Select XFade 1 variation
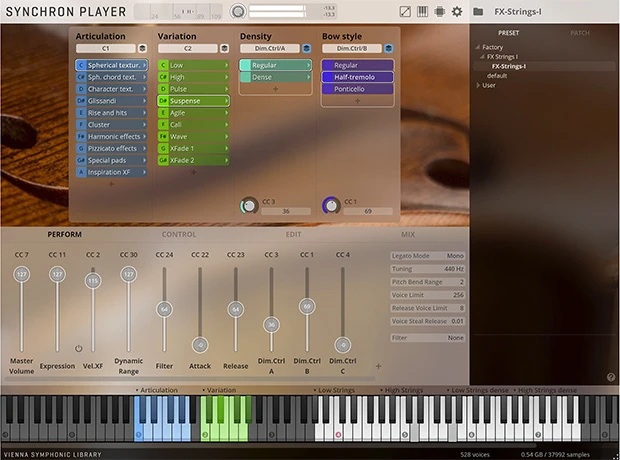 (x=193, y=148)
